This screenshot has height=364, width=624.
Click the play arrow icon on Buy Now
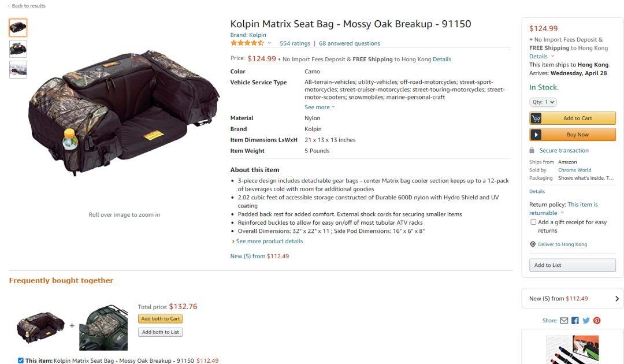click(x=536, y=135)
